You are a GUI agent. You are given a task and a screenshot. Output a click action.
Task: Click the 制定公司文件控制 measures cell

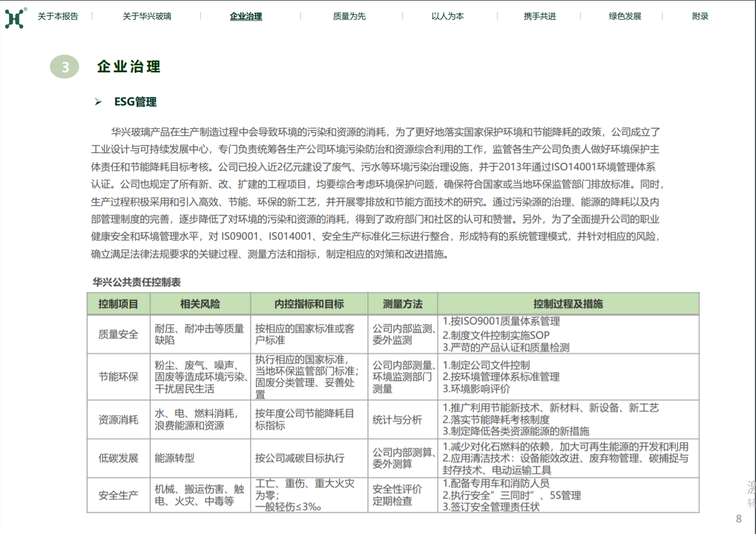(568, 376)
